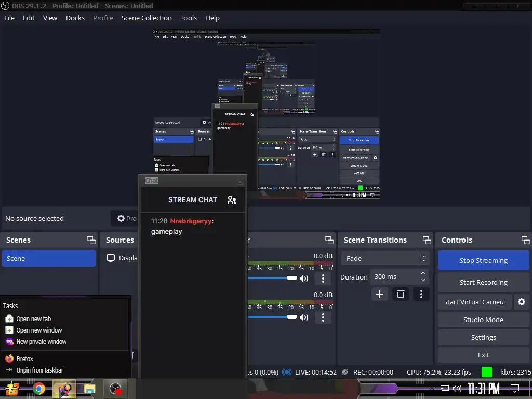Click the Stream Chat header
This screenshot has height=399, width=532.
[x=192, y=199]
